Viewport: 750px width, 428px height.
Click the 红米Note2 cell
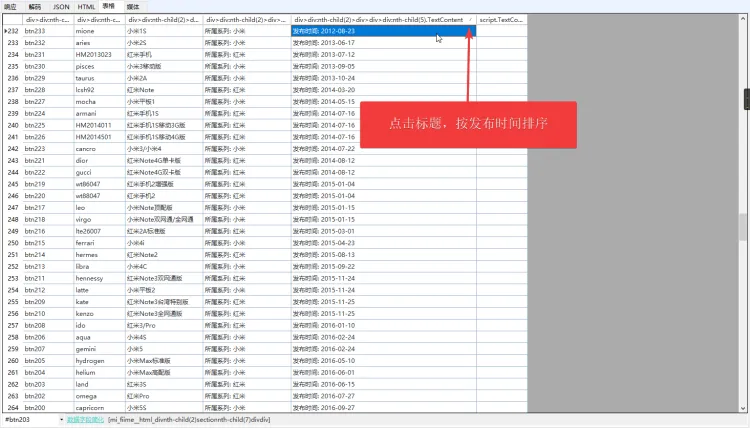pyautogui.click(x=164, y=255)
